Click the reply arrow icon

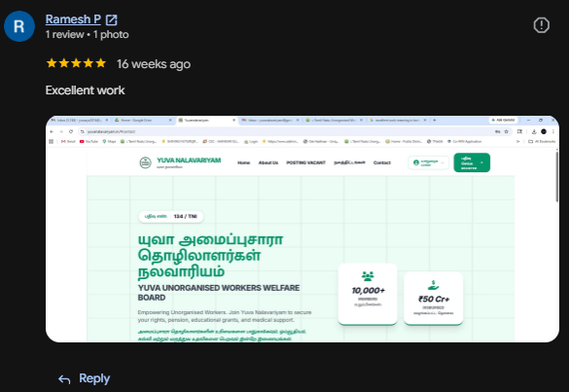click(64, 379)
